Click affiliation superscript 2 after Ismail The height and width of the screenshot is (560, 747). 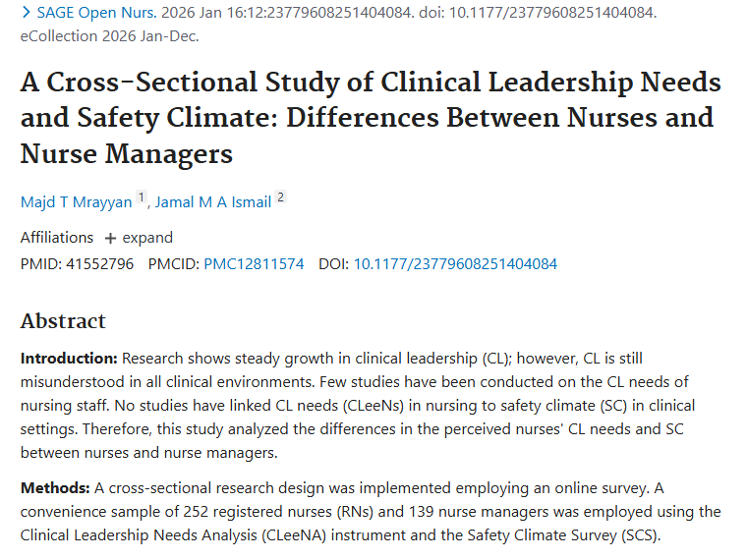click(280, 197)
